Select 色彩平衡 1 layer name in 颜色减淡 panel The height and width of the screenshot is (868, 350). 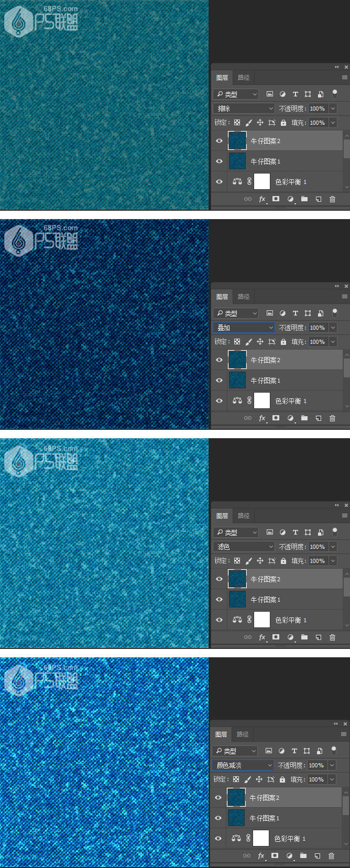click(290, 839)
